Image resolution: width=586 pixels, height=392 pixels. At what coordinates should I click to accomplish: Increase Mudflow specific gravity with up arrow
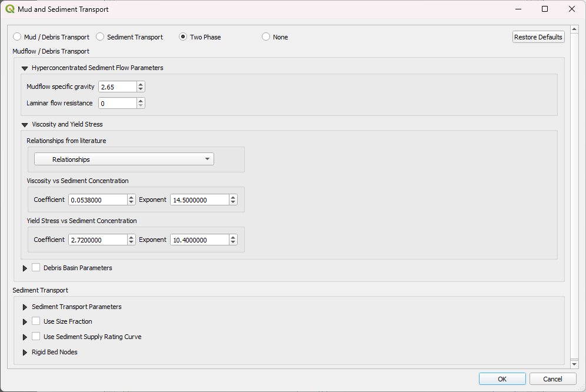pyautogui.click(x=140, y=84)
